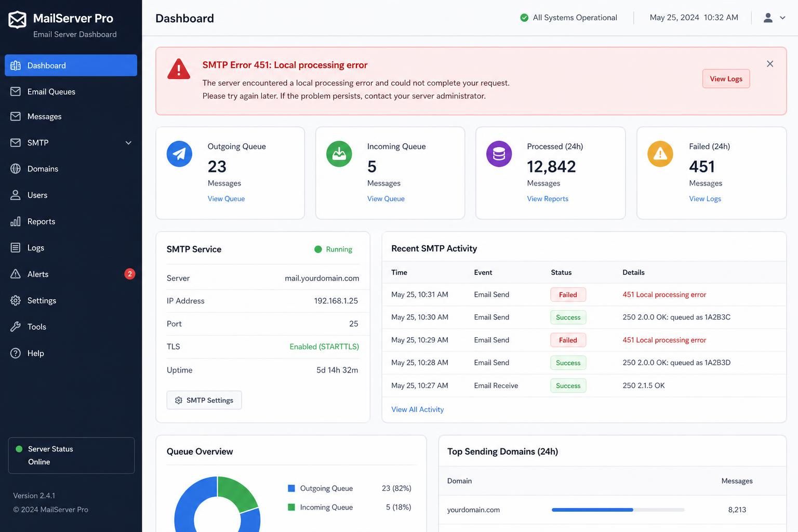The image size is (798, 532).
Task: Open View Reports under Processed (24h)
Action: (x=548, y=198)
